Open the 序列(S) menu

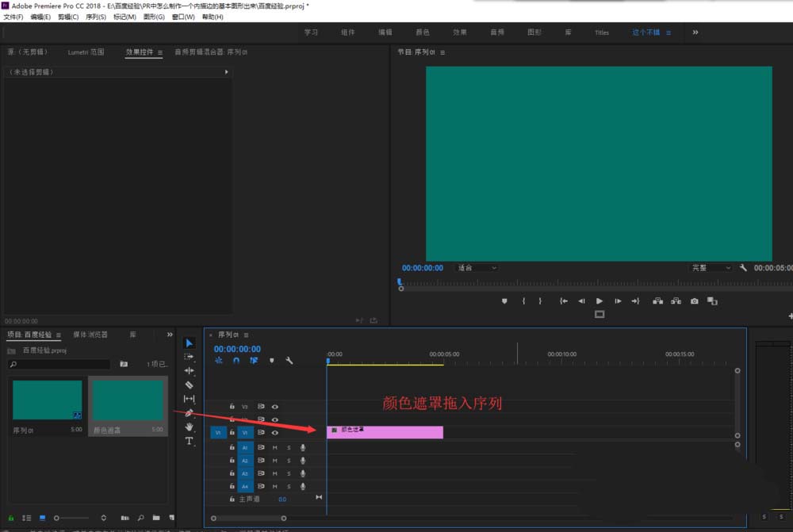[96, 17]
